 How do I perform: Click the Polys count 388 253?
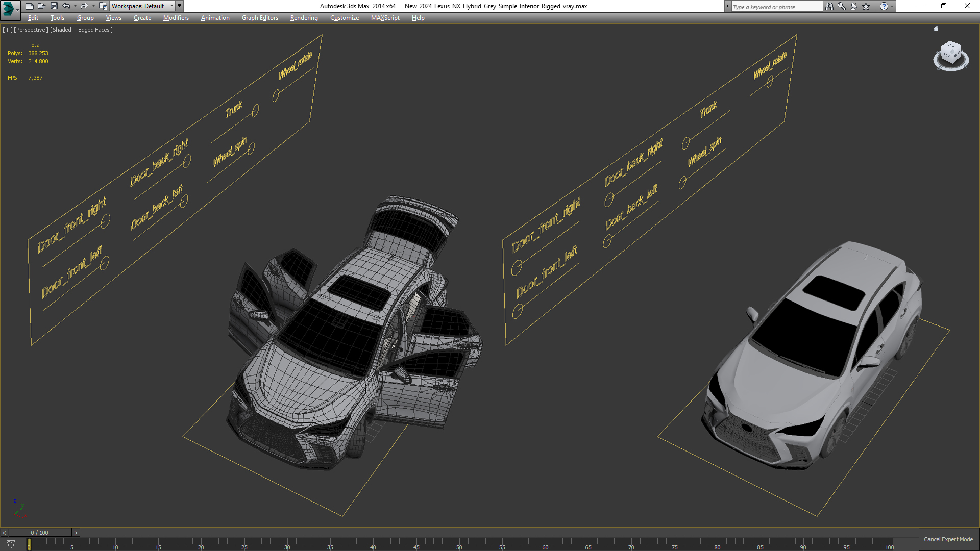tap(38, 53)
